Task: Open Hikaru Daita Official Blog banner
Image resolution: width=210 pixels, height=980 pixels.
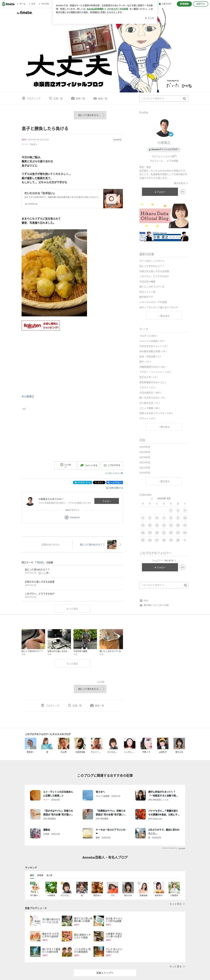Action: point(164,216)
